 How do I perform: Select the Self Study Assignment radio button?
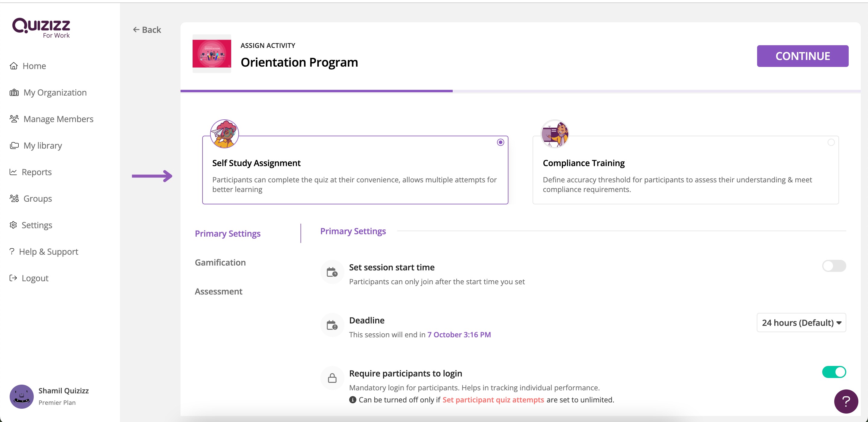500,142
